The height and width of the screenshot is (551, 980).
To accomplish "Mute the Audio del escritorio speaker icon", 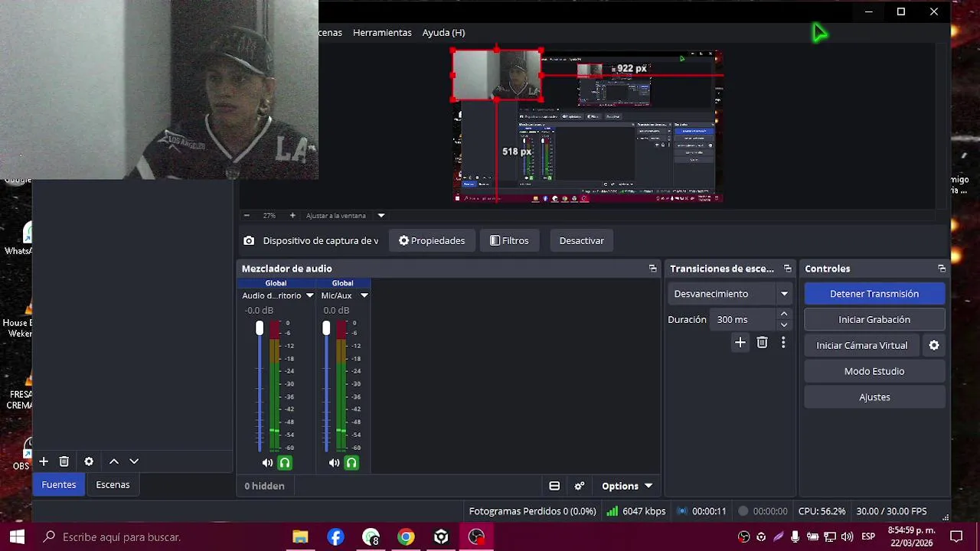I will pyautogui.click(x=267, y=463).
